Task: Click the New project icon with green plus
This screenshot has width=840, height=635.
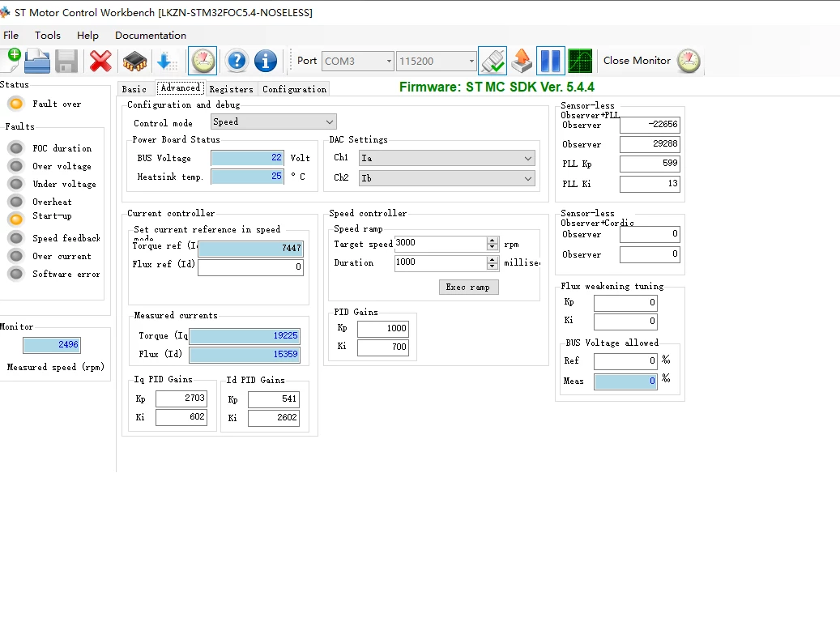Action: (x=12, y=61)
